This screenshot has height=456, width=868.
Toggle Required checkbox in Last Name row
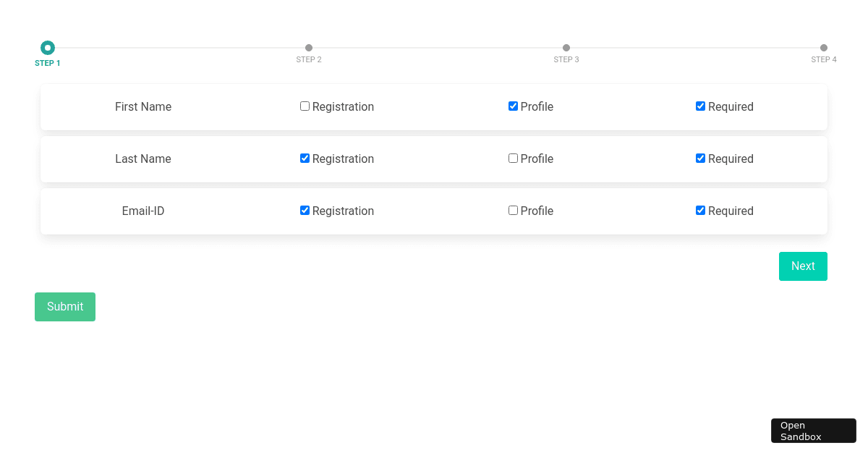(x=700, y=158)
